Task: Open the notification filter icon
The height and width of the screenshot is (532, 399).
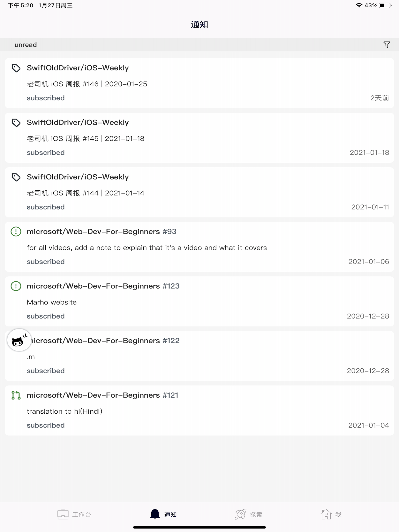Action: [x=387, y=44]
